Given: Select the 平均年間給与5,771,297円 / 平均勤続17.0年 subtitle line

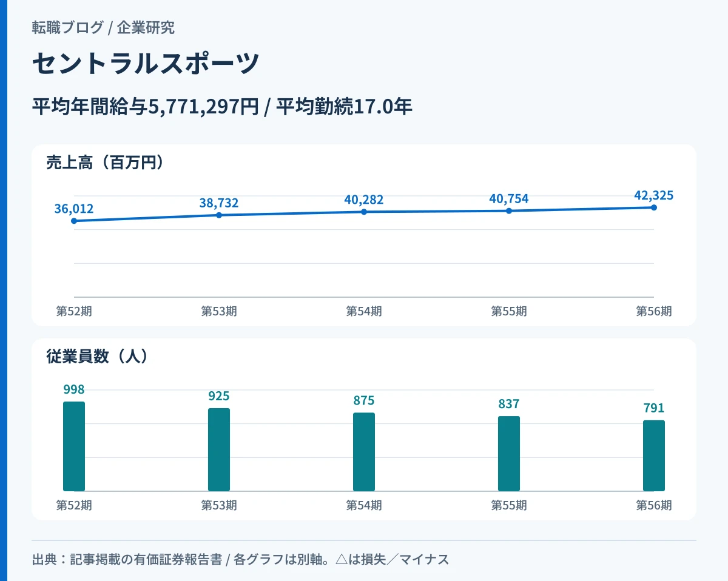Looking at the screenshot, I should click(x=222, y=107).
